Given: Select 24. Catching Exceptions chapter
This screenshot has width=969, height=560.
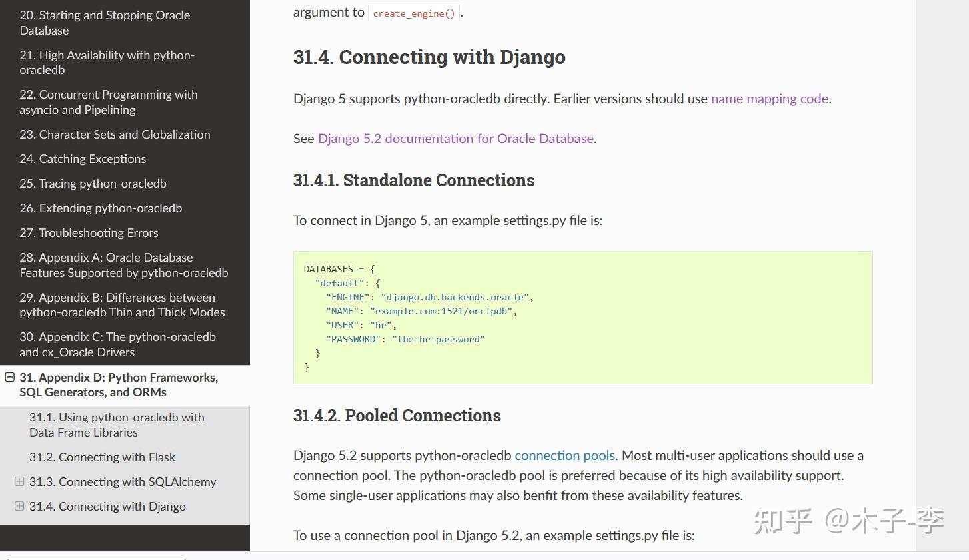Looking at the screenshot, I should [x=83, y=158].
